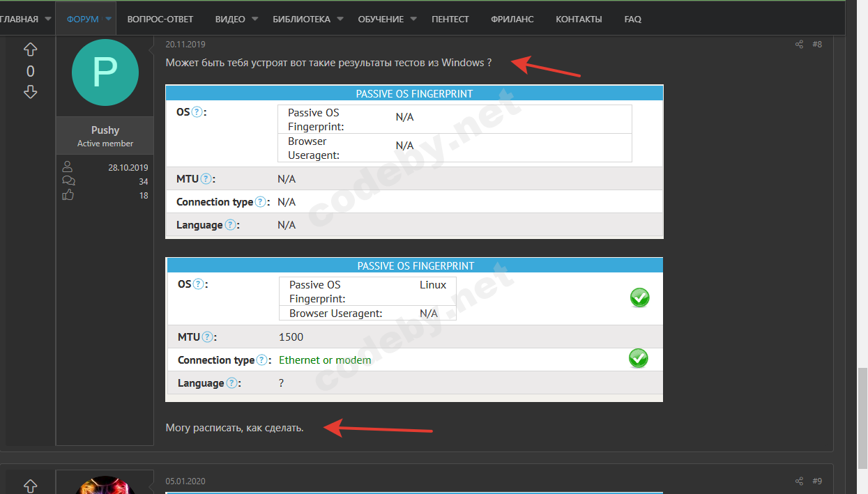
Task: Click text 'Могу расписать, как сделать.'
Action: [x=234, y=428]
